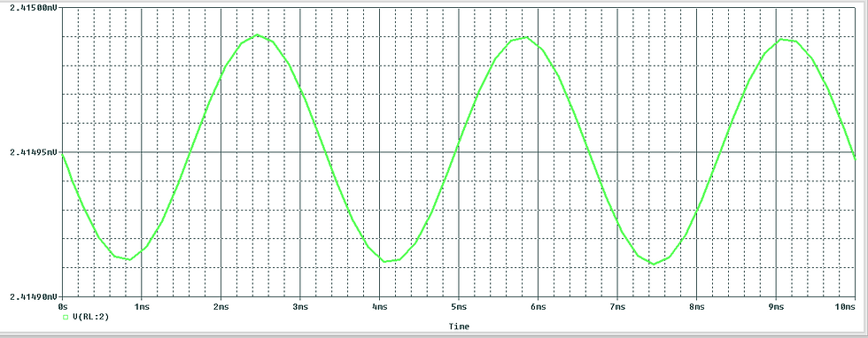Image resolution: width=868 pixels, height=338 pixels.
Task: Click the waveform's peak near 5.8ms
Action: click(526, 38)
